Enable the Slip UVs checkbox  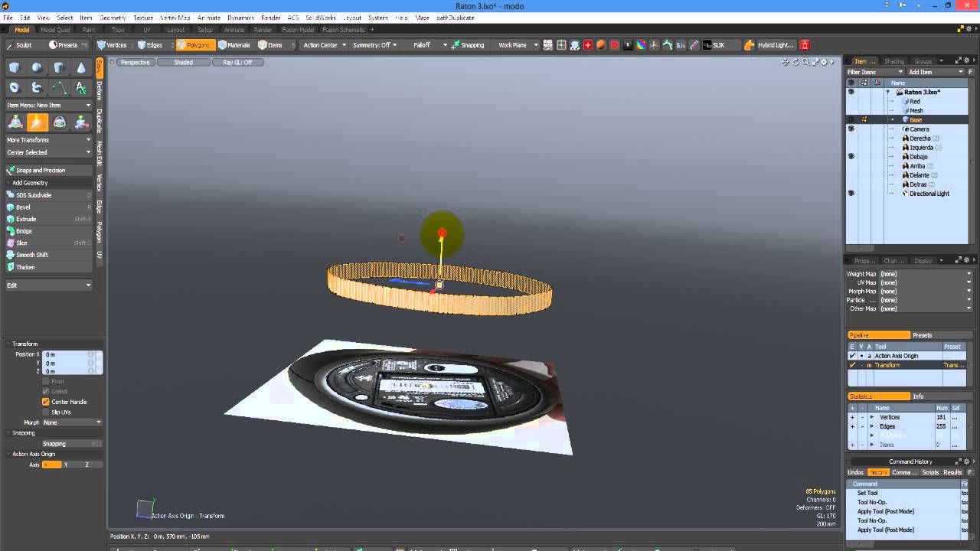pyautogui.click(x=46, y=412)
